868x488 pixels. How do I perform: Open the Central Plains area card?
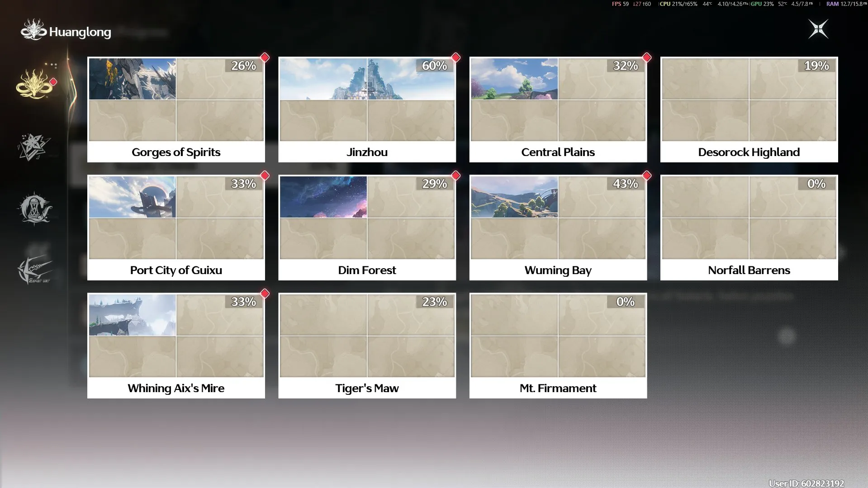pos(558,109)
